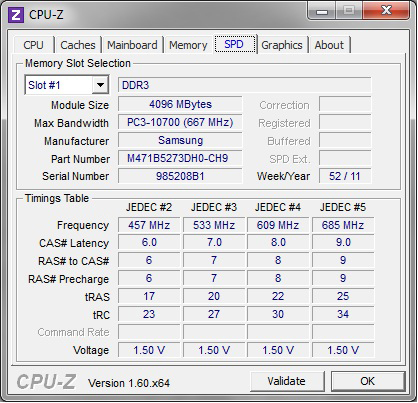Click the JEDEC #2 voltage 1.50 V cell

(149, 350)
